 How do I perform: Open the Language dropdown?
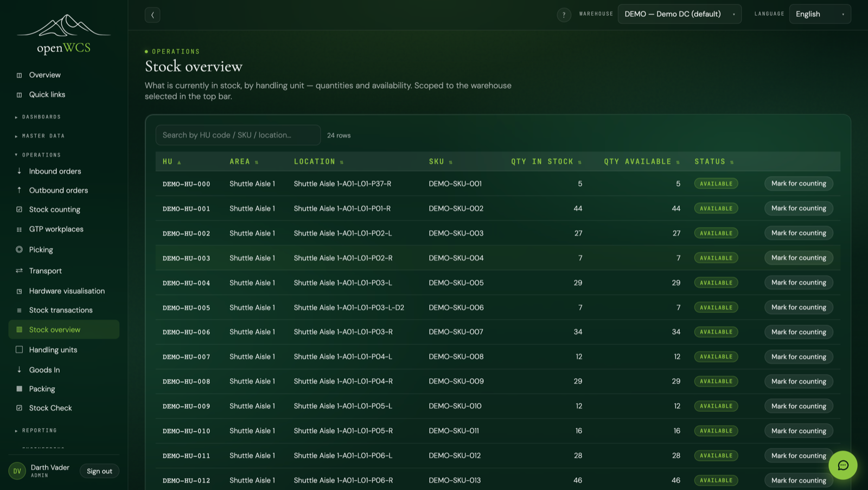point(820,14)
